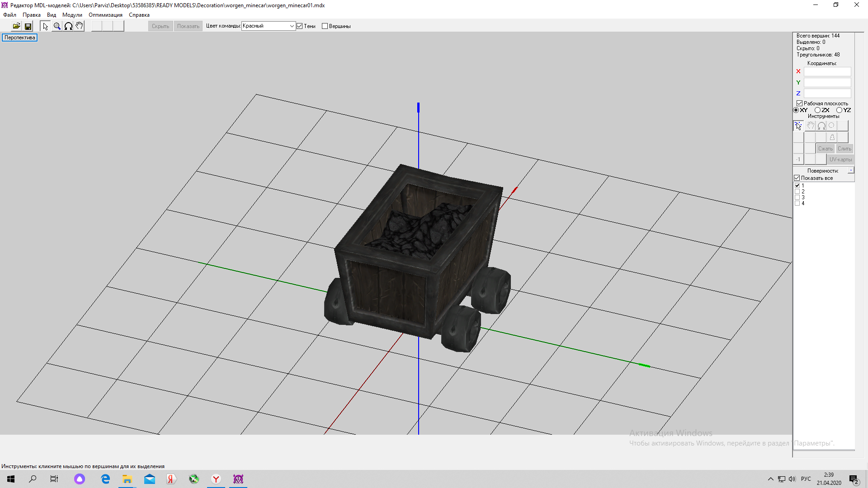This screenshot has height=488, width=868.
Task: Open the Оптимизация menu
Action: tap(105, 15)
